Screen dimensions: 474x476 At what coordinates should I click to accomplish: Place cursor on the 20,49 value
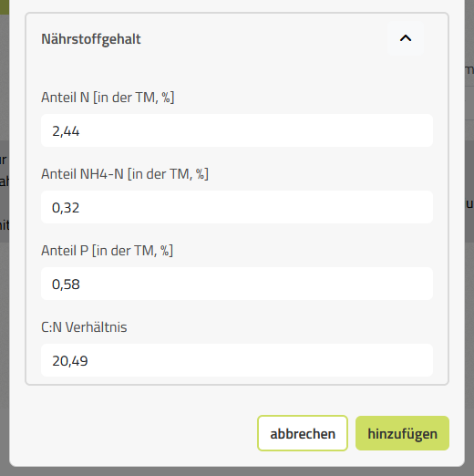tap(70, 361)
